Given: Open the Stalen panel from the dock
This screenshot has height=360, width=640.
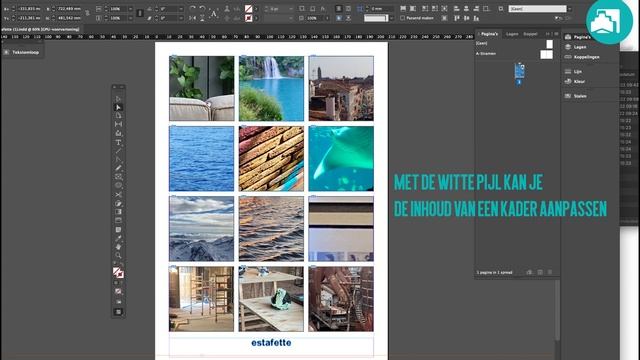Looking at the screenshot, I should pyautogui.click(x=576, y=96).
